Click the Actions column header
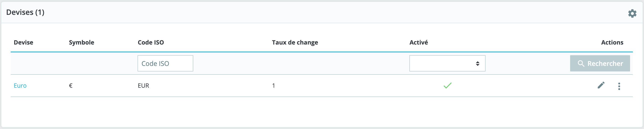Screen dimensions: 644x129 612,42
